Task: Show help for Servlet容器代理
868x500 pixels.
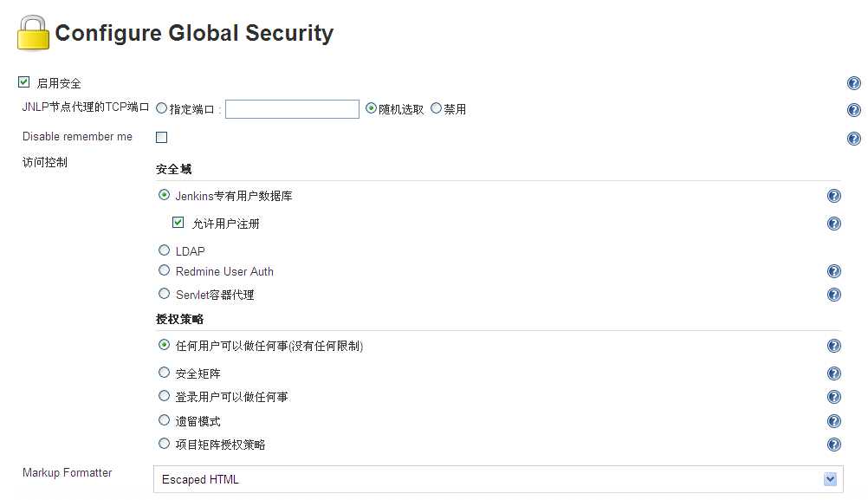Action: (x=834, y=295)
